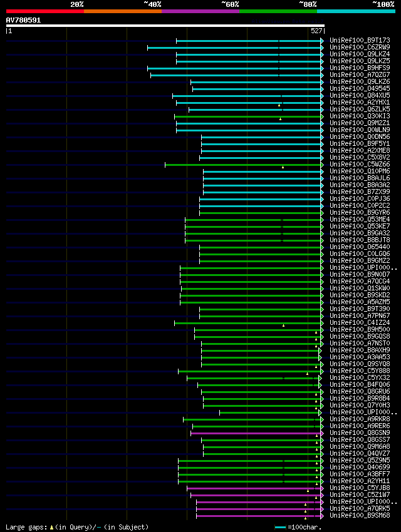Select the UniRef100_C5Y888 label

(x=360, y=371)
